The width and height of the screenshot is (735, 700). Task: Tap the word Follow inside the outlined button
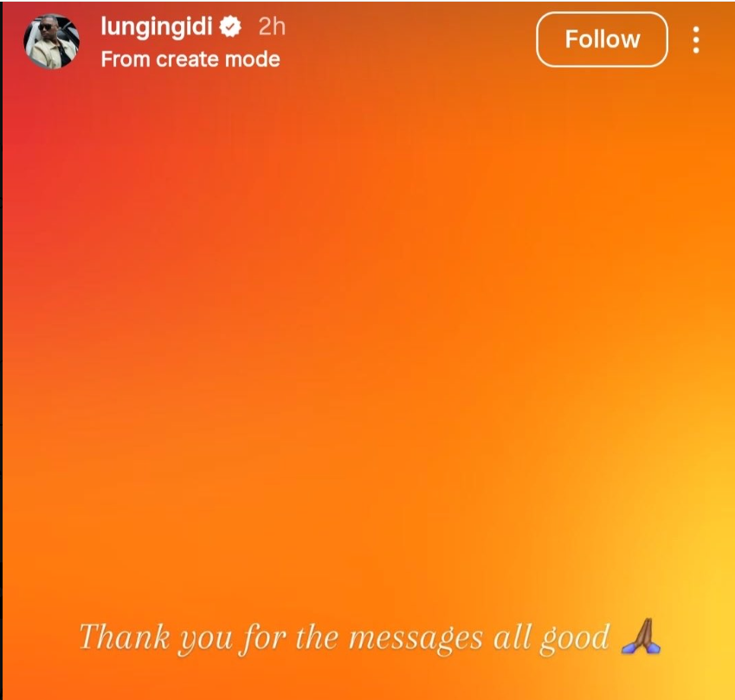pyautogui.click(x=603, y=39)
